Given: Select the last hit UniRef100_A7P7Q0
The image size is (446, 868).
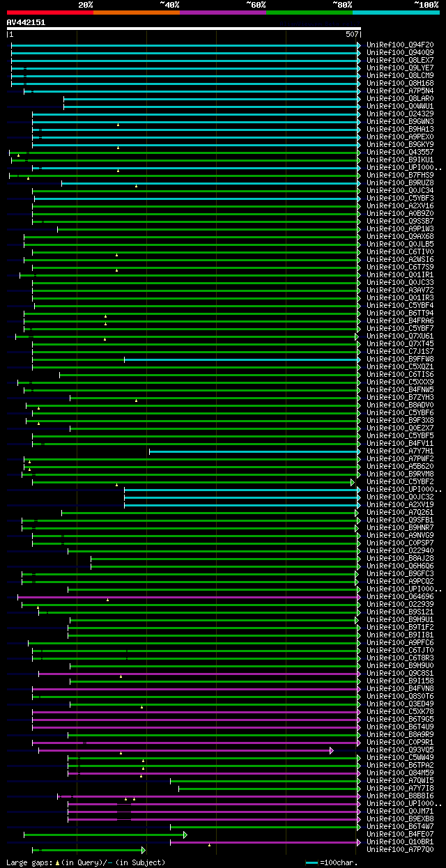Looking at the screenshot, I should (399, 850).
